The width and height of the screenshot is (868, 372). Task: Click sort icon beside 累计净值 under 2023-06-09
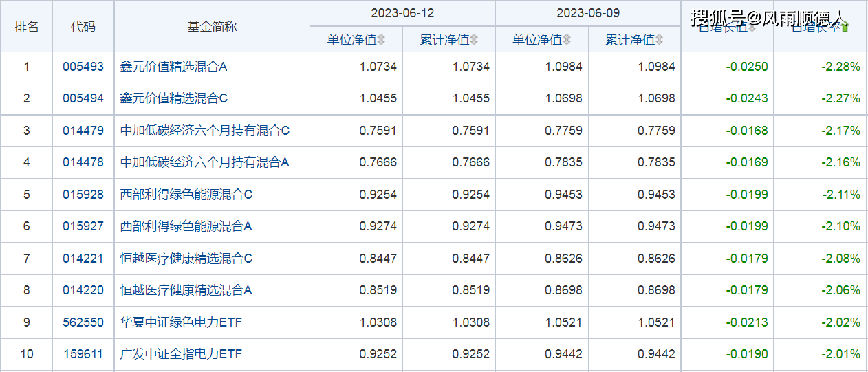pos(660,41)
